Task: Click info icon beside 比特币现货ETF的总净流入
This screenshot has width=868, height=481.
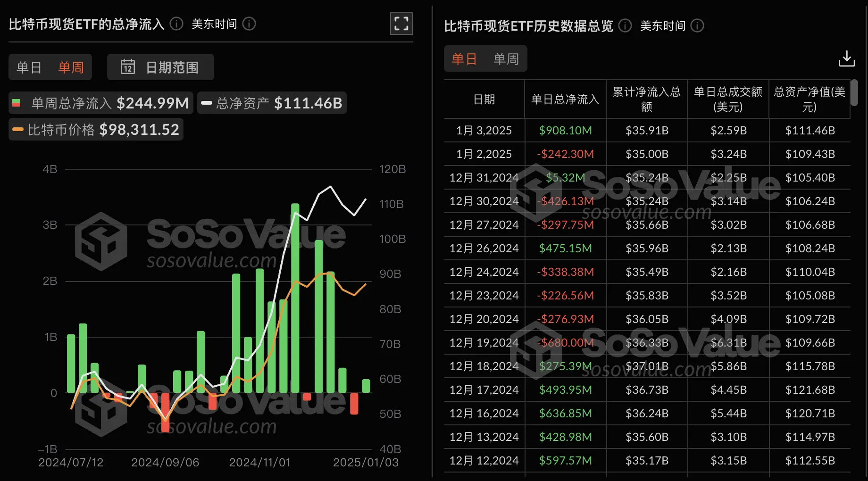Action: [x=175, y=24]
